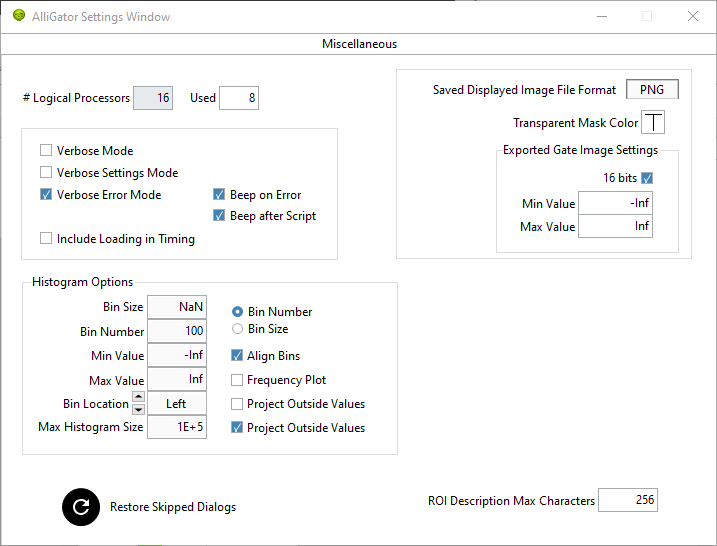Click the Miscellaneous section header

coord(359,44)
